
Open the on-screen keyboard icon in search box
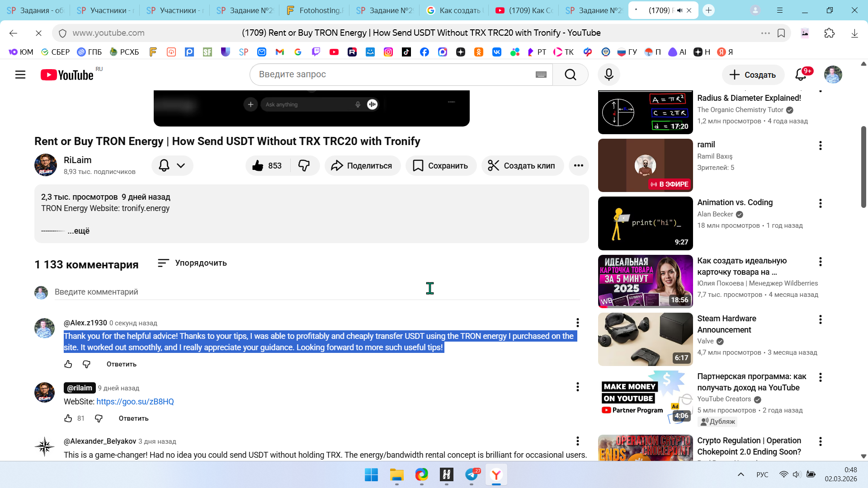point(541,75)
